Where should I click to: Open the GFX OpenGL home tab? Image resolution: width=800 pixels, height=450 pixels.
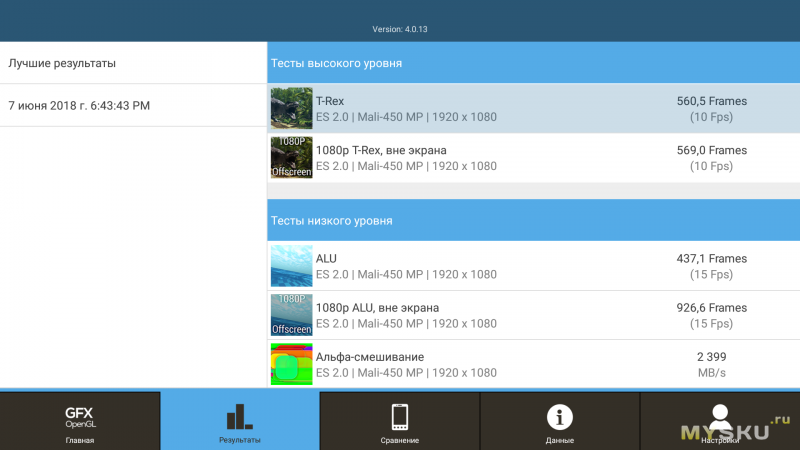click(x=80, y=421)
